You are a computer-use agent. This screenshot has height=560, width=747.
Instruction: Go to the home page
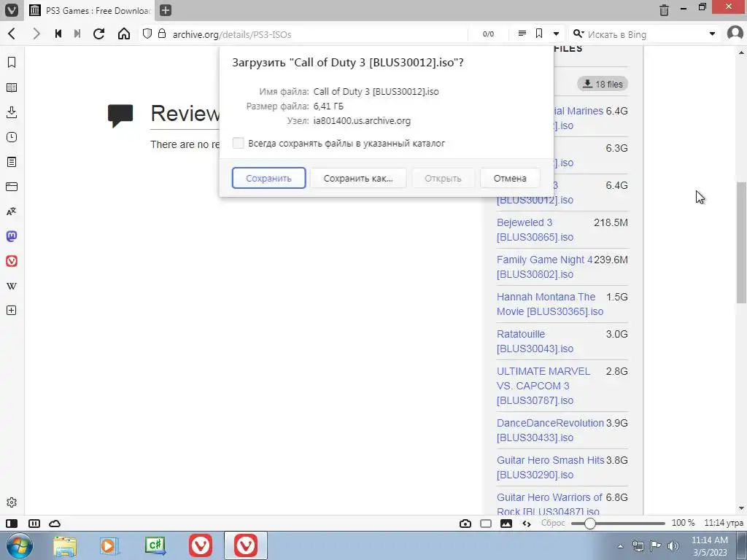124,34
